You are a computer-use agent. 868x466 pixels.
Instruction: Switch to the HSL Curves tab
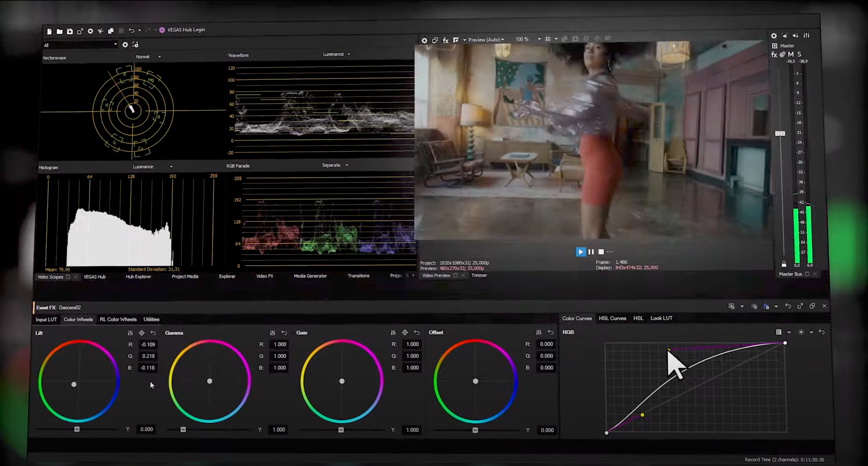coord(612,318)
